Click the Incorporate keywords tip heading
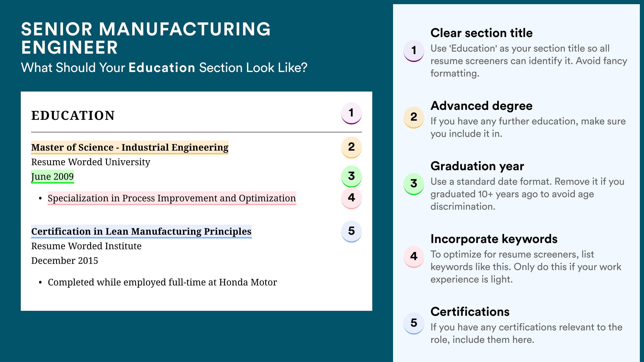 (494, 239)
